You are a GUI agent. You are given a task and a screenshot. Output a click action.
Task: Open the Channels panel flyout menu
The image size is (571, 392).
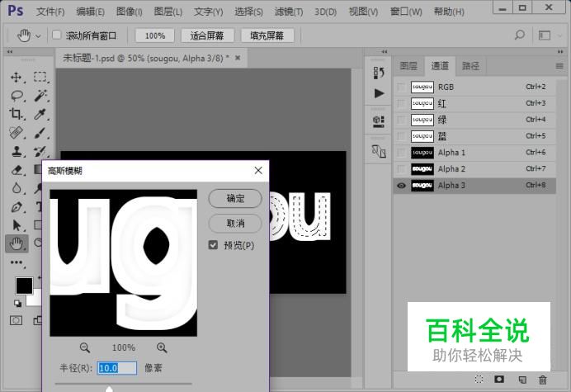pyautogui.click(x=559, y=66)
